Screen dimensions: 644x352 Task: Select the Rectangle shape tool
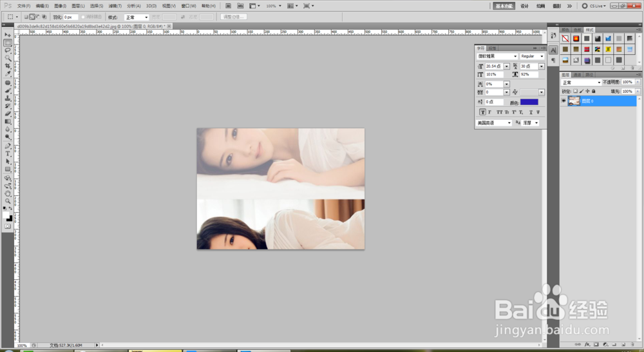pos(8,170)
